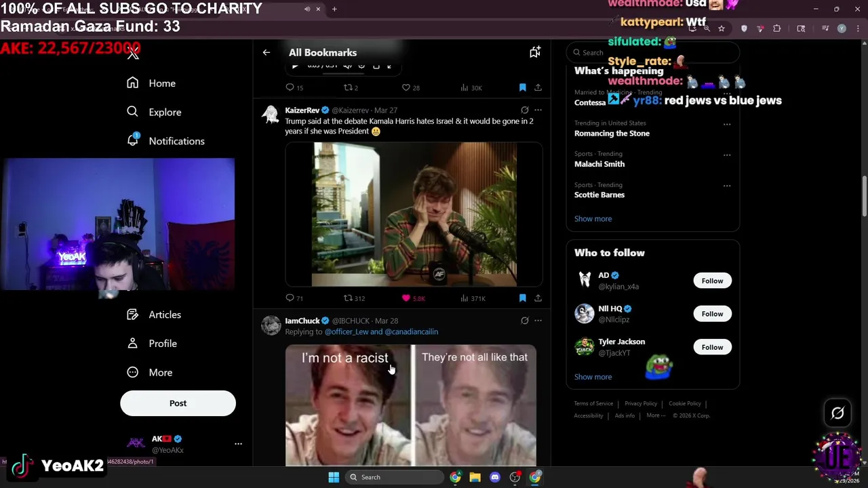Open Home in the X sidebar
Screen dimensions: 868x488
point(151,83)
